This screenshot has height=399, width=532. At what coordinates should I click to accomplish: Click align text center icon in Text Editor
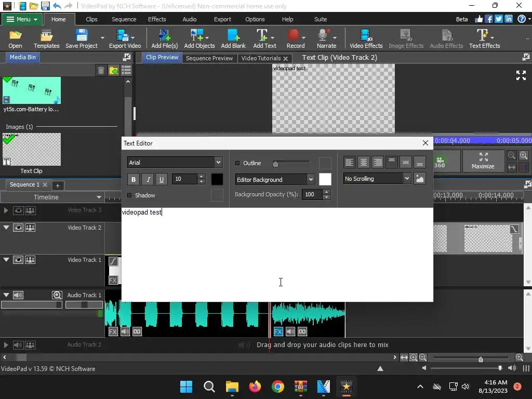(363, 163)
